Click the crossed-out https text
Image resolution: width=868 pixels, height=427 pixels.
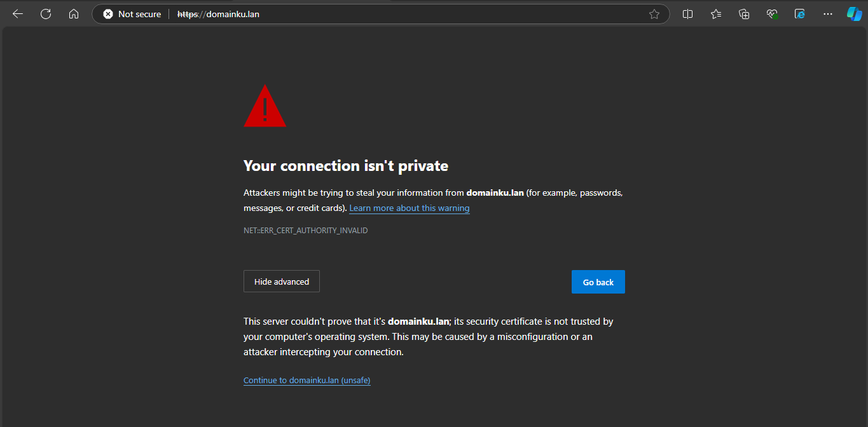pos(187,13)
